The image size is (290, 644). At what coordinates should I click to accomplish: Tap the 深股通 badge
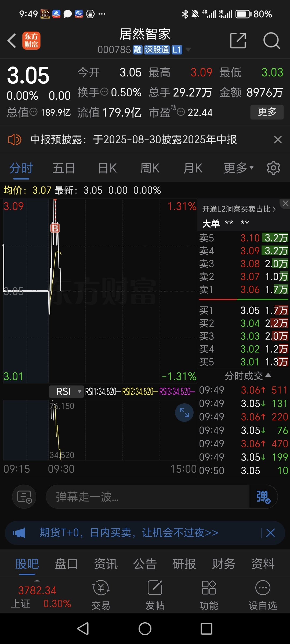click(157, 50)
